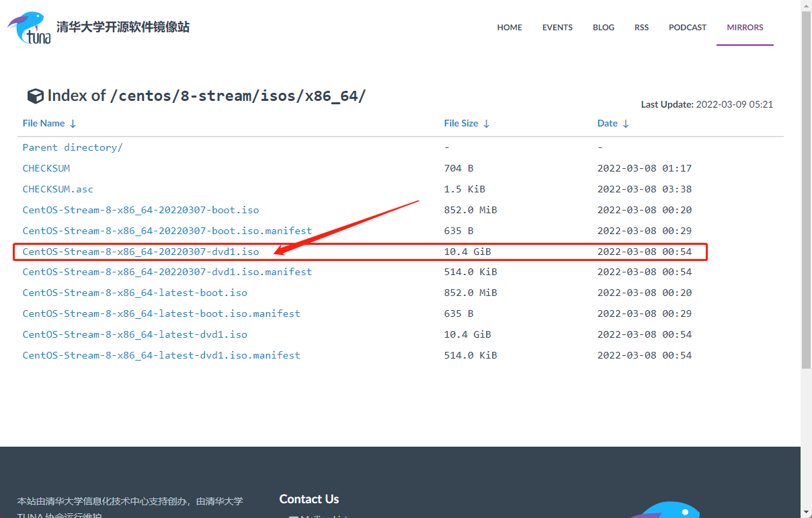Open the PODCAST nav item
This screenshot has width=812, height=518.
[688, 28]
